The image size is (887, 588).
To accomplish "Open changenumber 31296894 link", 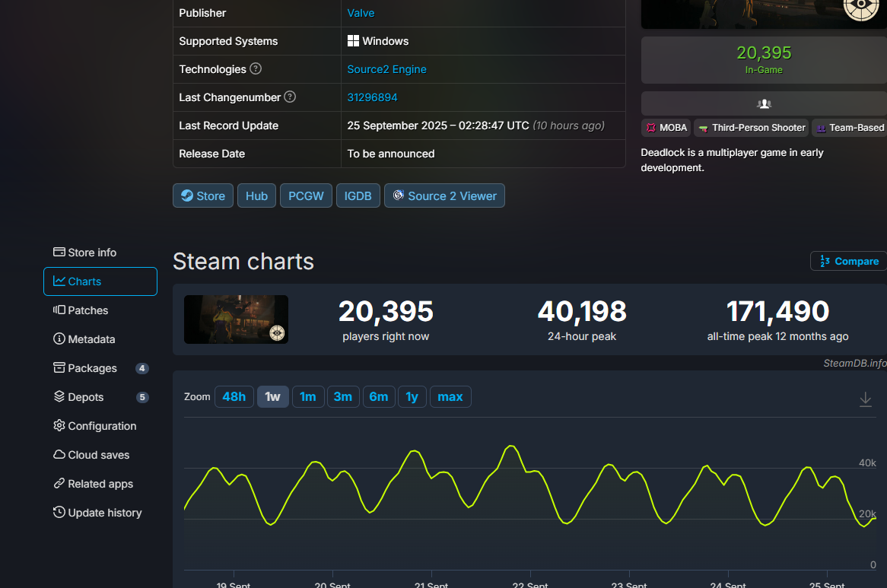I will click(372, 97).
